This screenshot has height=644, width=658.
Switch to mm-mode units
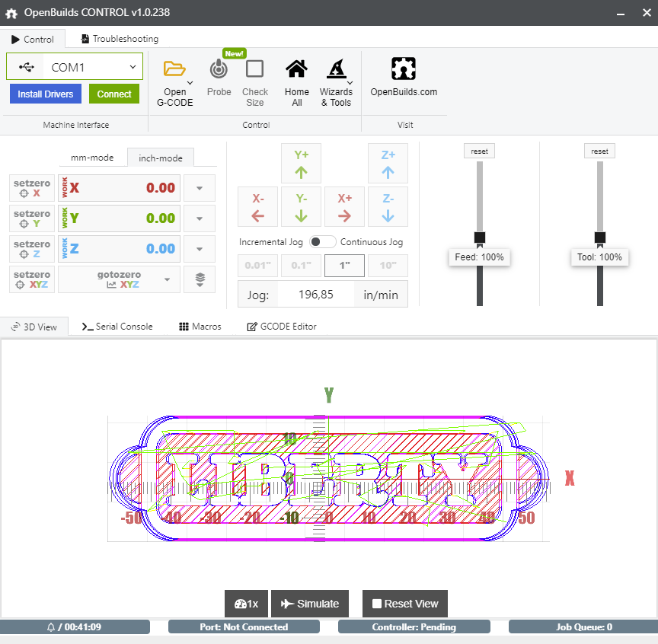[92, 158]
